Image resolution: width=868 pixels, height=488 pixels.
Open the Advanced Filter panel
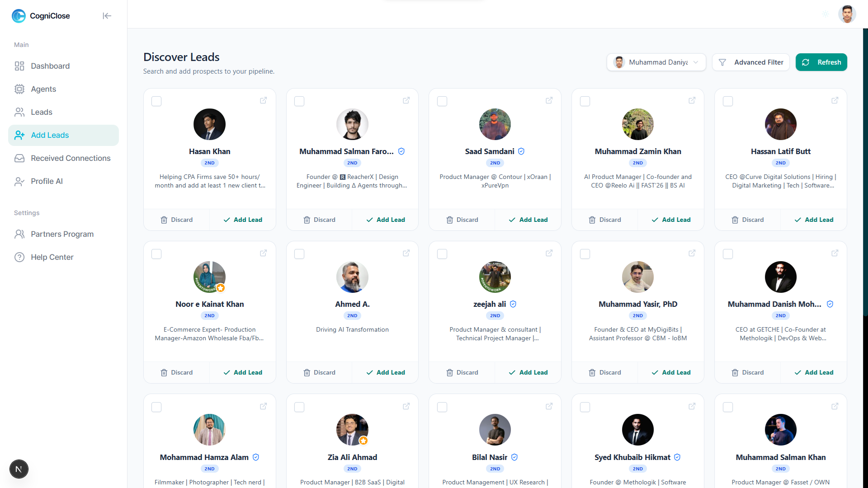coord(750,62)
